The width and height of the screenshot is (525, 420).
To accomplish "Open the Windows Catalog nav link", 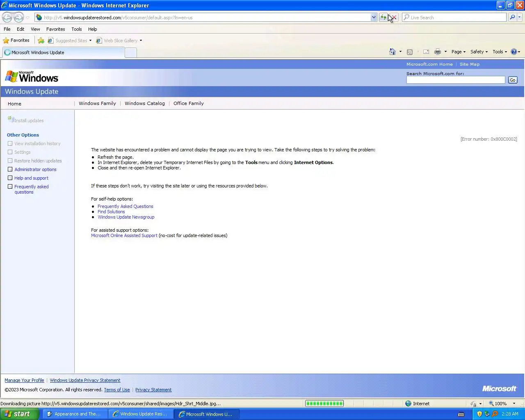I will point(145,103).
